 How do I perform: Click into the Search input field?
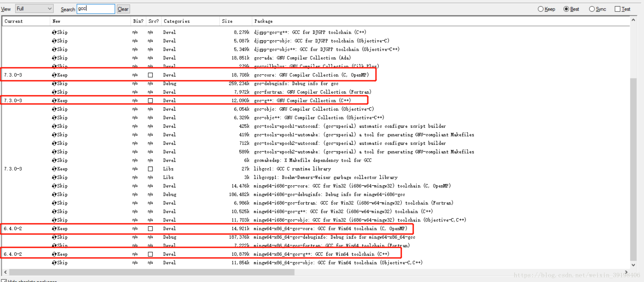96,9
